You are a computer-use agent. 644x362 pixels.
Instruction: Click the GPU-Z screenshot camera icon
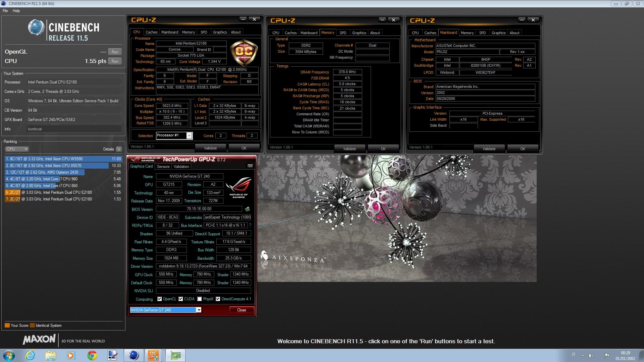point(250,166)
